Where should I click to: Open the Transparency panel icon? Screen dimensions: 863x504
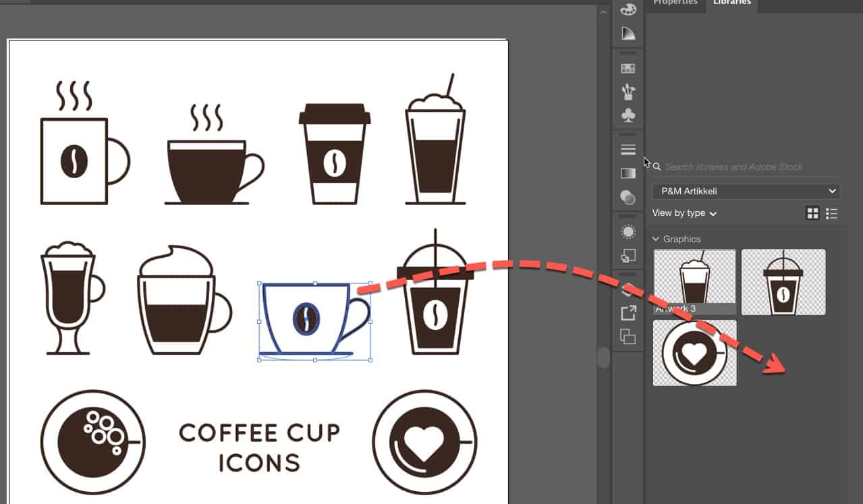pos(628,197)
